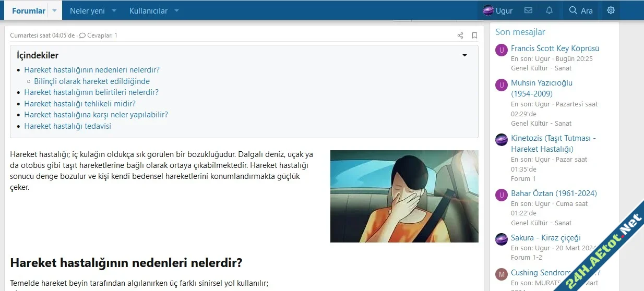Click 'Hareket hastalığının nedenleri nelerdir?' article heading

[x=126, y=262]
